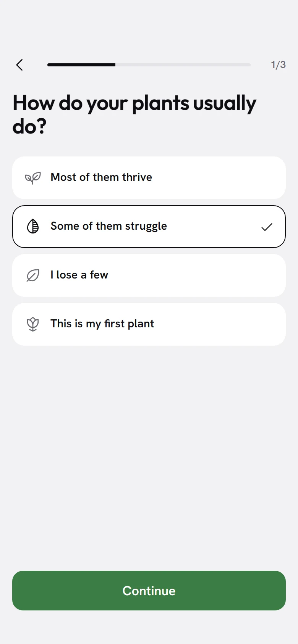Tap the green Continue button
Image resolution: width=298 pixels, height=644 pixels.
pos(149,591)
